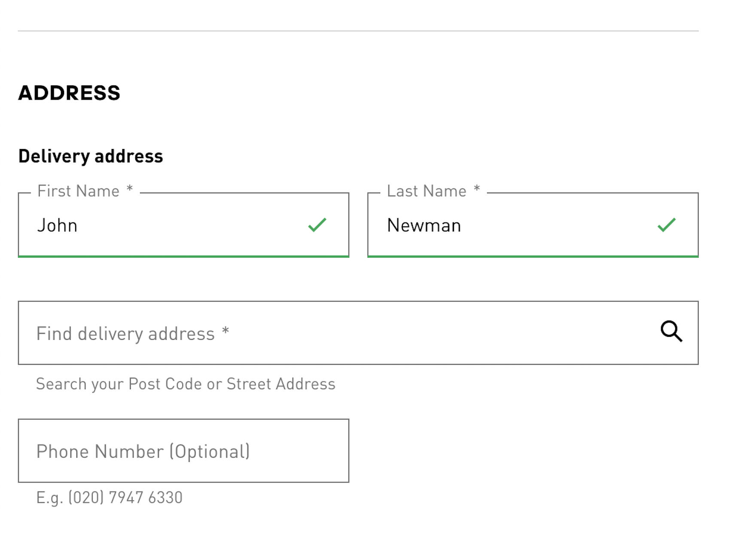
Task: Click the asterisk after First Name label
Action: tap(130, 189)
